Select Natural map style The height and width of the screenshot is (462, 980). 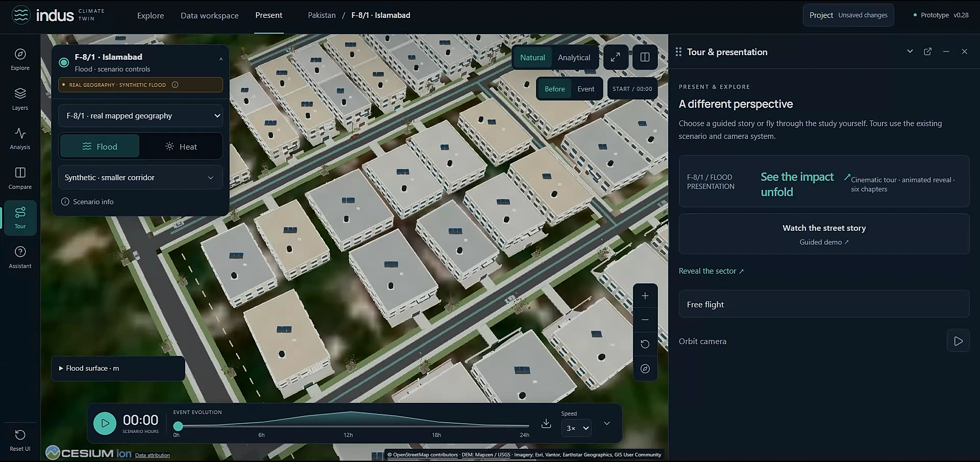click(x=532, y=58)
